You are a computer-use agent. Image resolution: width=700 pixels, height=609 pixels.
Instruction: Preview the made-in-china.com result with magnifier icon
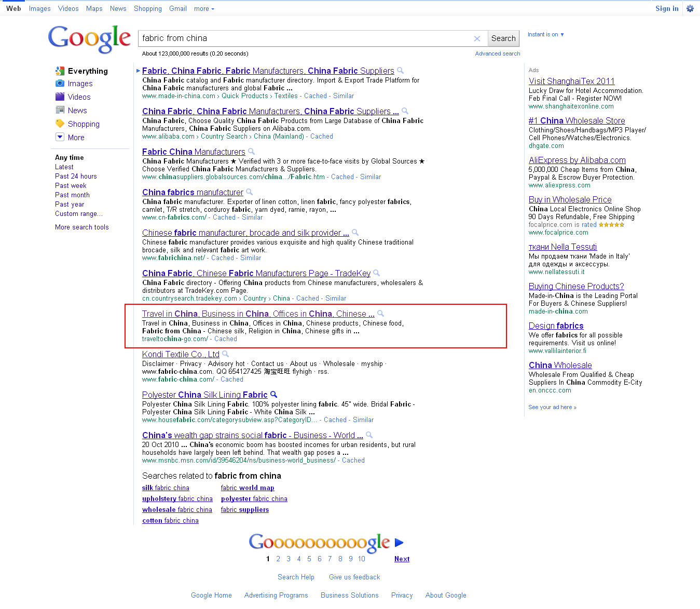(x=400, y=71)
